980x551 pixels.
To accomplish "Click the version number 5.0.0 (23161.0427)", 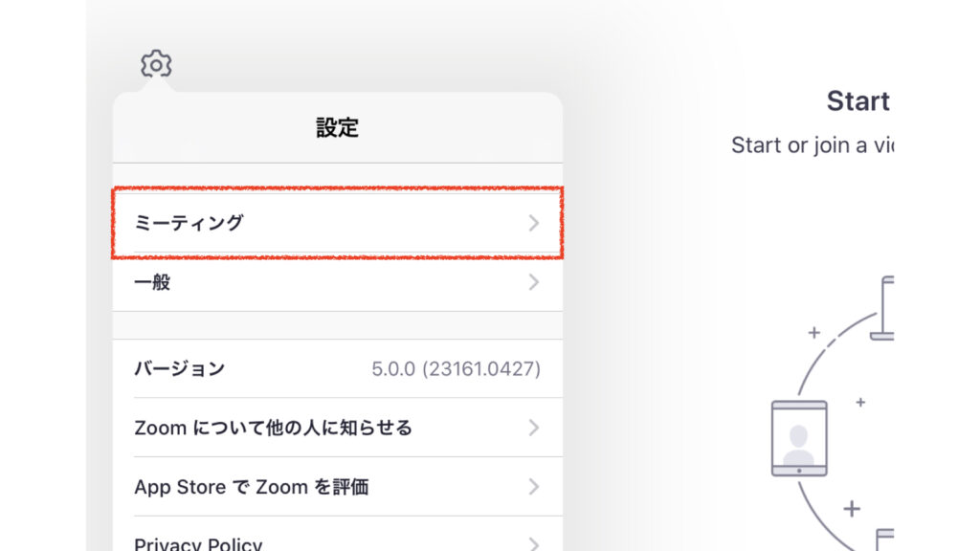I will pos(456,369).
